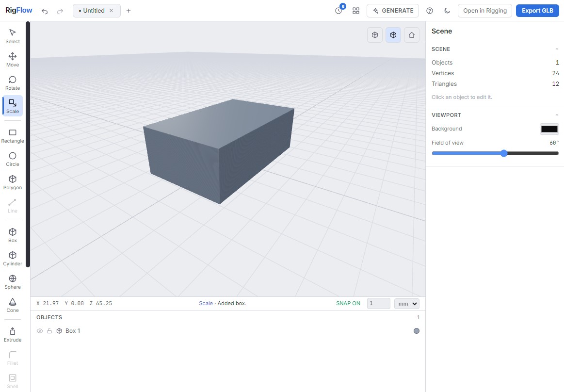This screenshot has height=392, width=564.
Task: Click the RigFlow logo
Action: (x=19, y=11)
